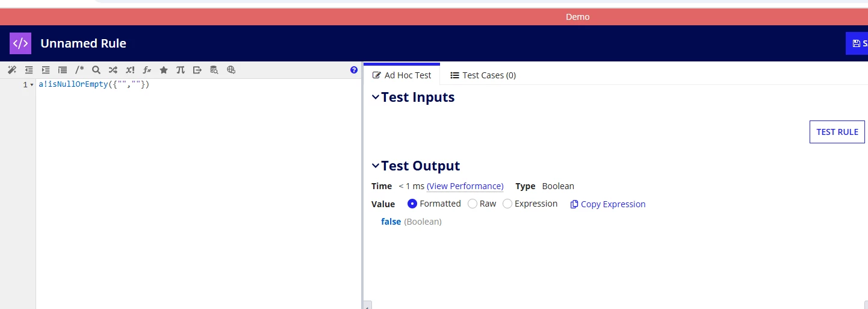Select the Formatted value option
This screenshot has height=309, width=868.
(412, 204)
